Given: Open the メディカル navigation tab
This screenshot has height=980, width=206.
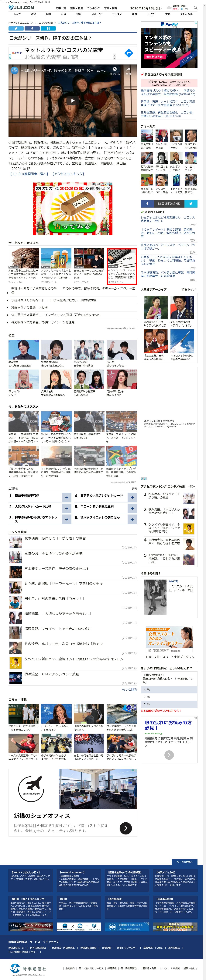Looking at the screenshot, I should click(186, 14).
